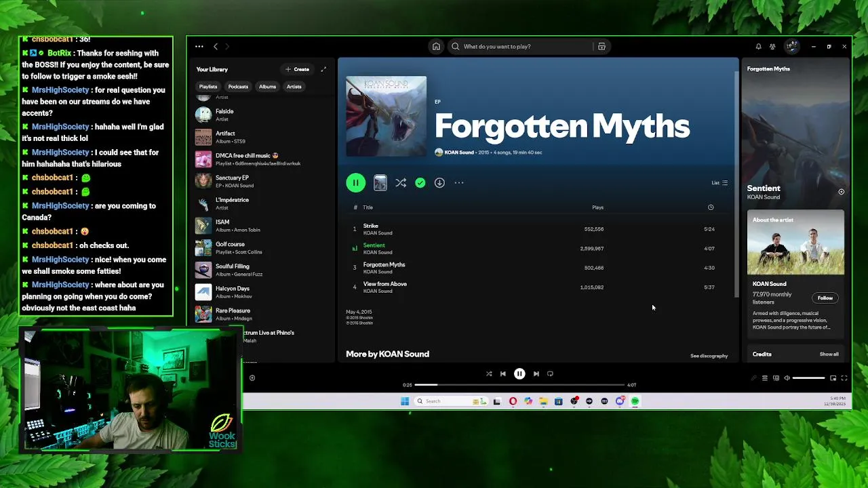Filter library by Albums
Viewport: 868px width, 488px height.
click(267, 87)
